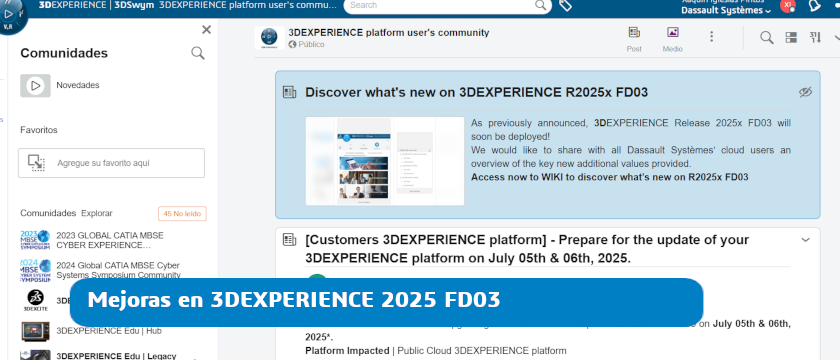The width and height of the screenshot is (840, 360).
Task: Click the Agregue su favorito aquí field
Action: [x=111, y=163]
